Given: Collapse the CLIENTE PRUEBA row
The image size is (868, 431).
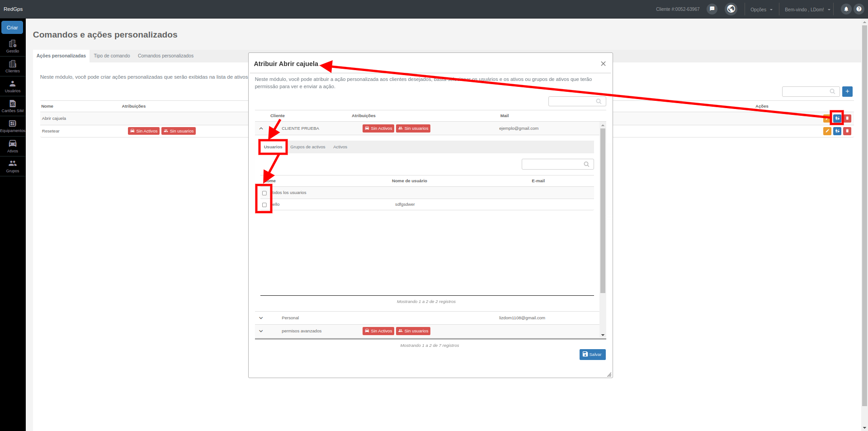Looking at the screenshot, I should pos(261,128).
